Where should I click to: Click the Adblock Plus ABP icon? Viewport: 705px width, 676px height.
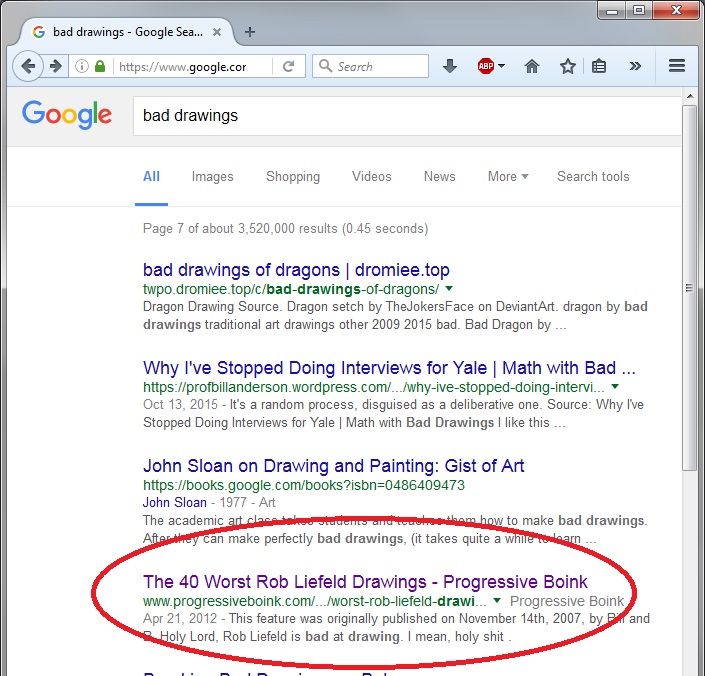pyautogui.click(x=486, y=67)
